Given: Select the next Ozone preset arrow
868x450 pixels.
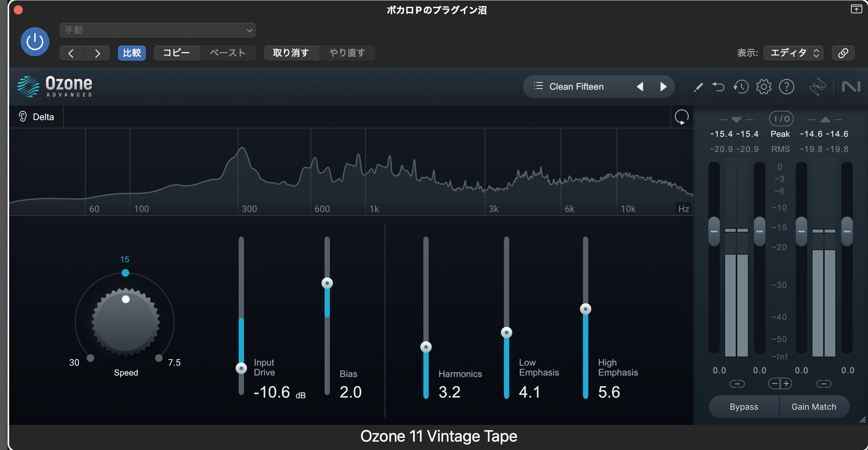Looking at the screenshot, I should (x=663, y=87).
